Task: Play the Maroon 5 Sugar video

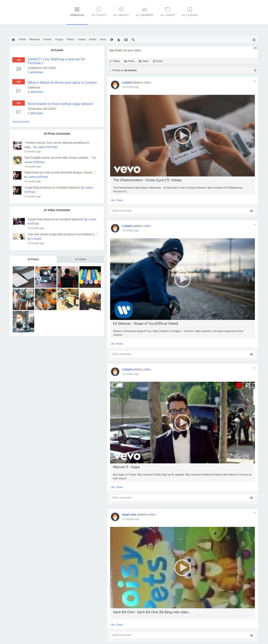Action: pyautogui.click(x=182, y=422)
